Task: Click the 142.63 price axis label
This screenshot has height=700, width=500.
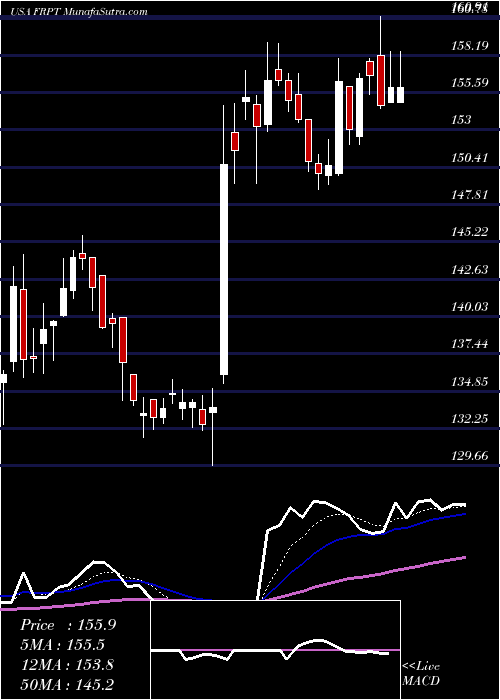Action: (470, 269)
